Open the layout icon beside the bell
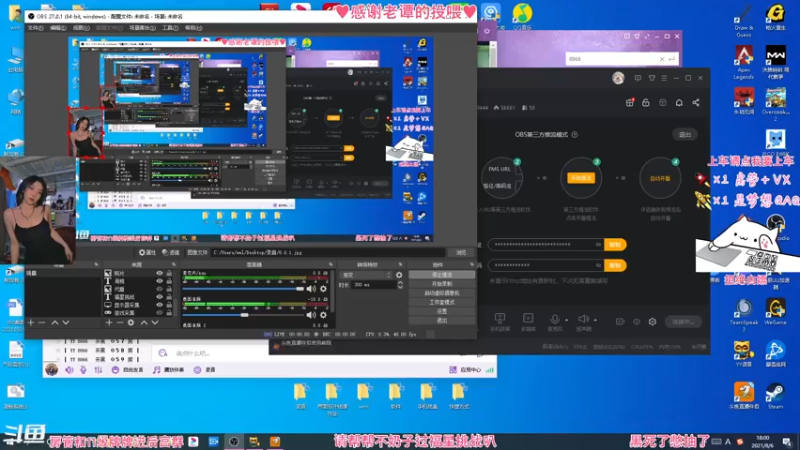This screenshot has height=450, width=800. [663, 103]
